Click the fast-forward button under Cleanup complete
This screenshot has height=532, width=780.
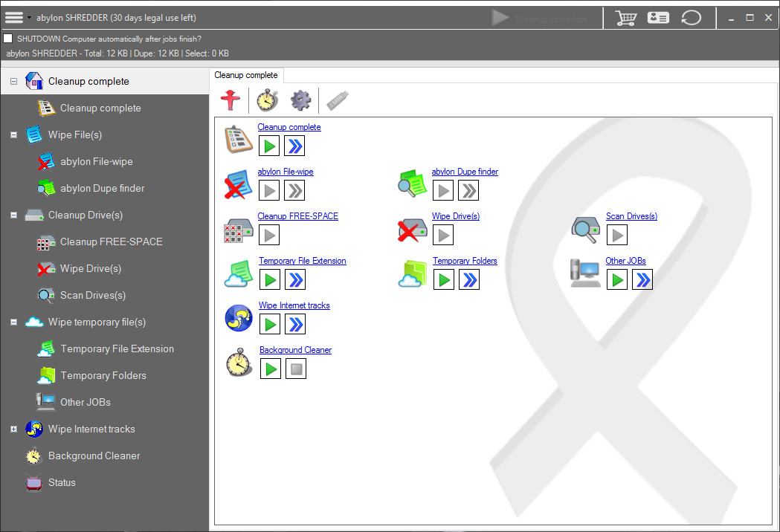(294, 146)
